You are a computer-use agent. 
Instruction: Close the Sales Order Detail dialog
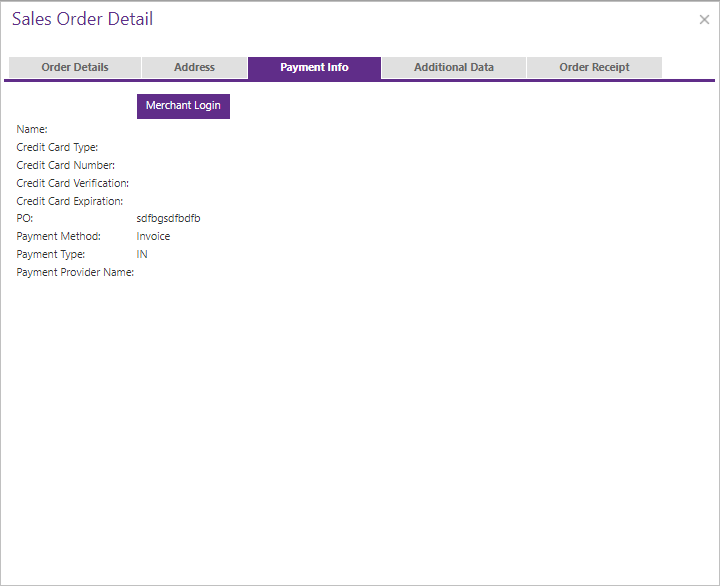704,20
